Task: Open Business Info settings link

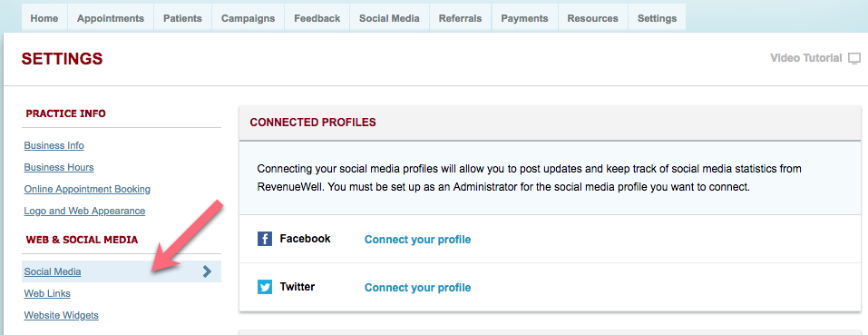Action: (54, 145)
